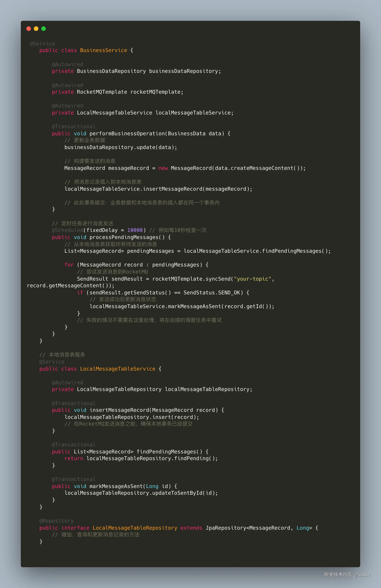Viewport: 381px width, 588px height.
Task: Click the @Repository annotation
Action: pos(57,521)
